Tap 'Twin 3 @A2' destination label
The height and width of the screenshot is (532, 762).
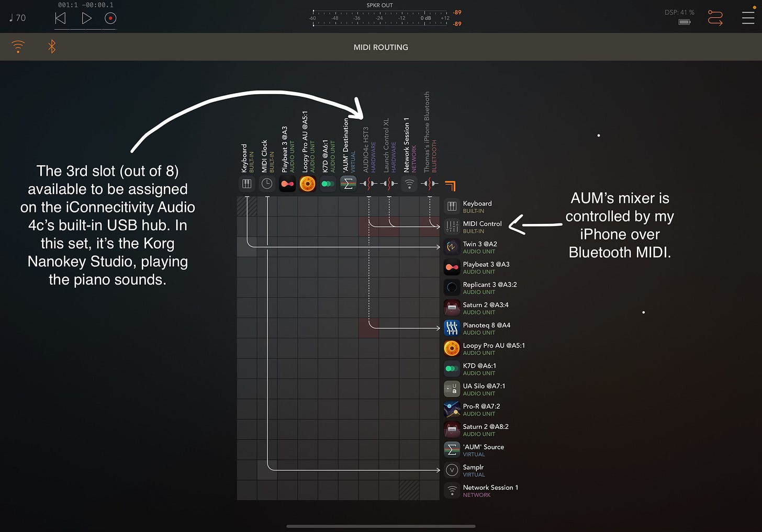coord(480,244)
